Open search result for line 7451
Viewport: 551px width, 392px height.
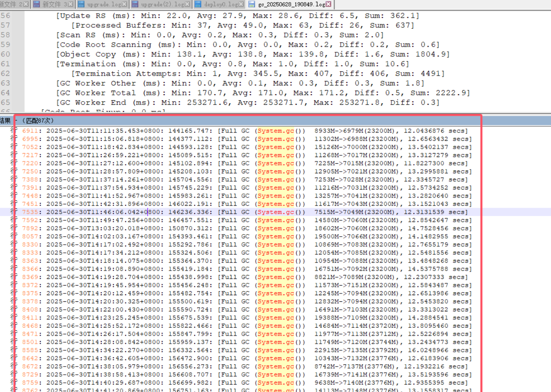click(247, 204)
